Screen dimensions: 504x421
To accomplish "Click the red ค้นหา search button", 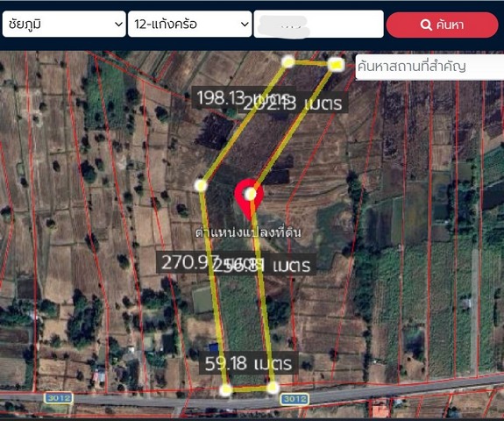I will point(442,25).
